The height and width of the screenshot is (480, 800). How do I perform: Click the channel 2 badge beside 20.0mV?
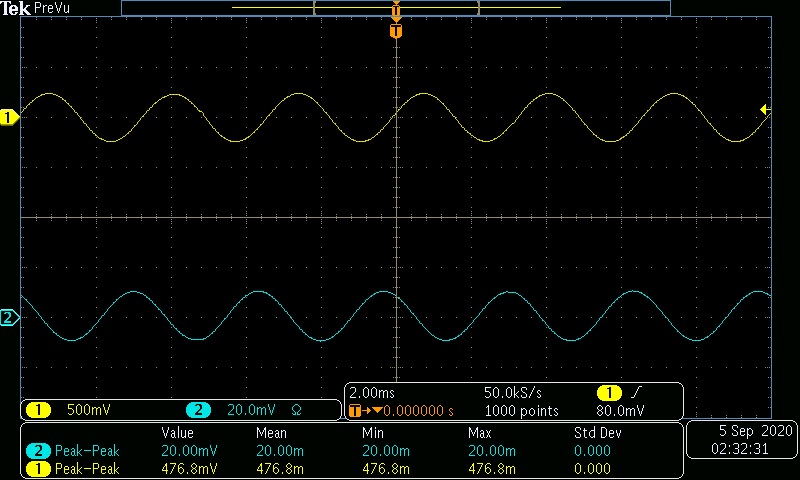pos(198,410)
